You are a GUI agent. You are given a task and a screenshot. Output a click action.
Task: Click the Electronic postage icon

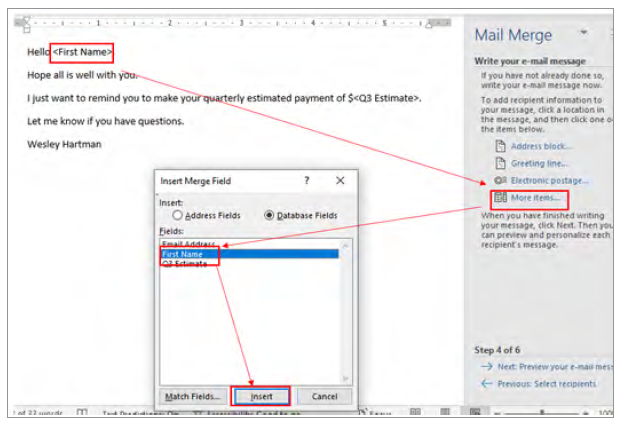tap(500, 180)
